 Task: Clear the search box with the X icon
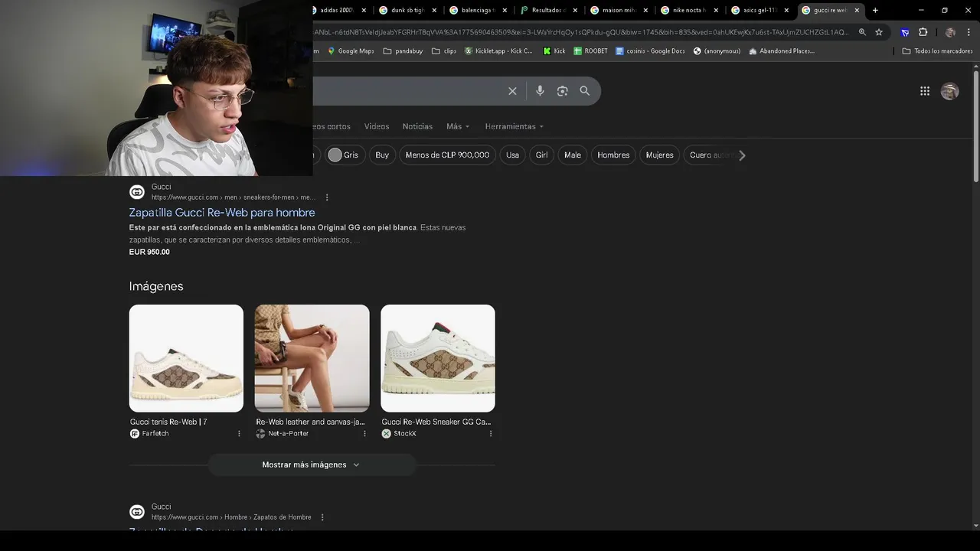(x=512, y=91)
